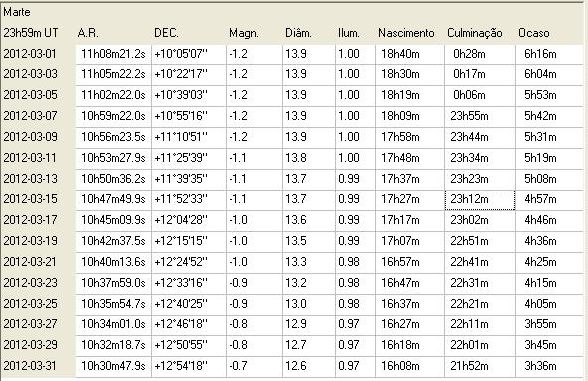Select declination cell +10°55'16''
The height and width of the screenshot is (381, 588).
(x=190, y=116)
